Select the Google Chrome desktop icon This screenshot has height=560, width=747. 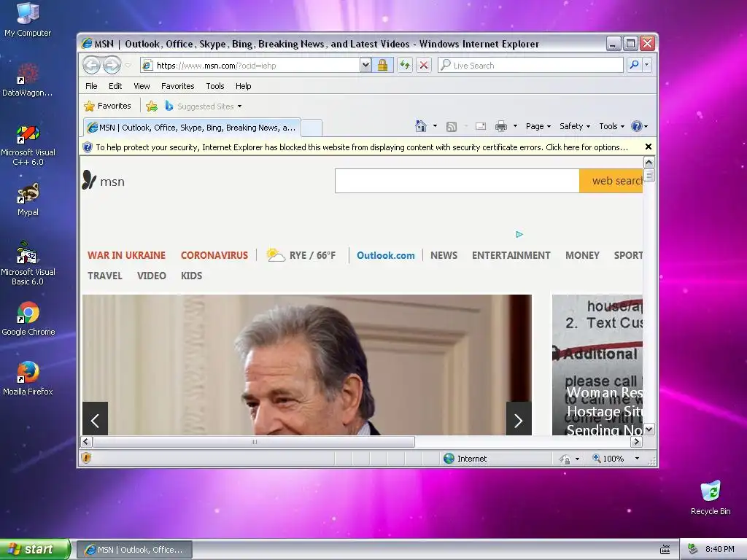pos(28,319)
